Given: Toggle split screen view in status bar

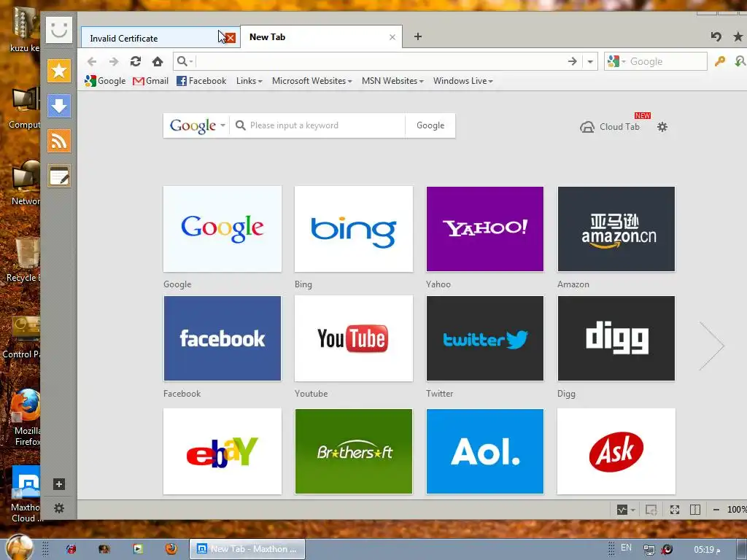Looking at the screenshot, I should click(x=695, y=510).
